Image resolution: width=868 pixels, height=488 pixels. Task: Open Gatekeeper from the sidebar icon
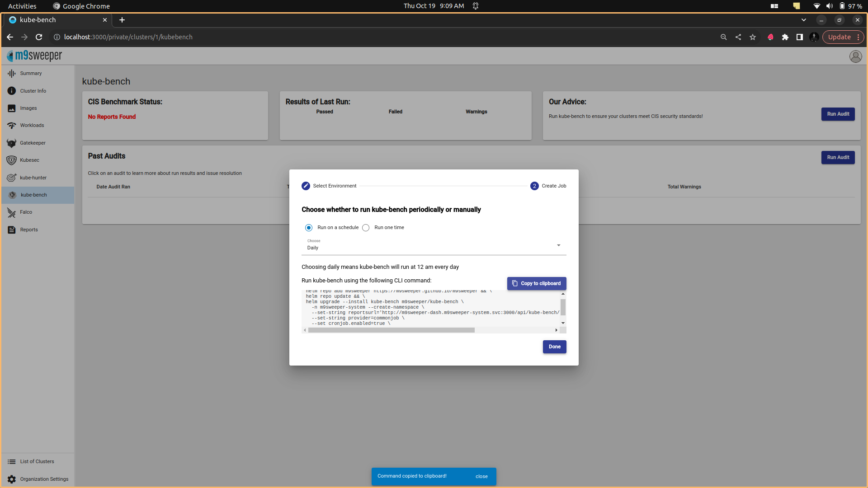click(12, 143)
